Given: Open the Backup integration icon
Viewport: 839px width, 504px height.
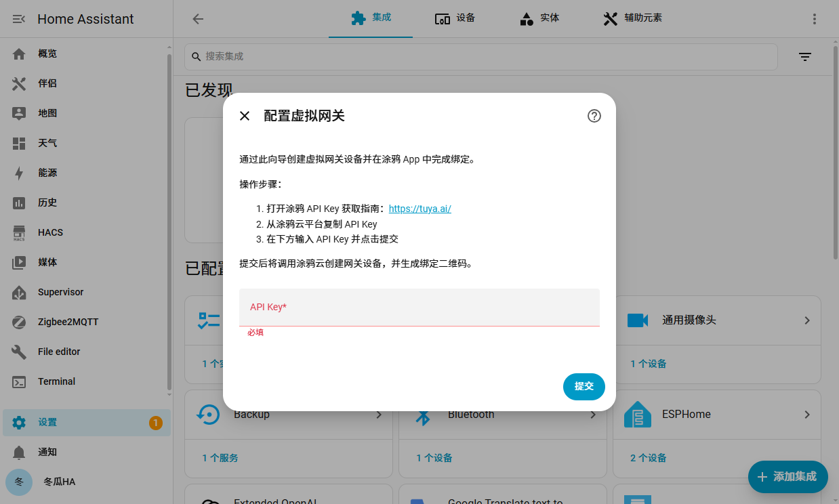Looking at the screenshot, I should coord(208,414).
